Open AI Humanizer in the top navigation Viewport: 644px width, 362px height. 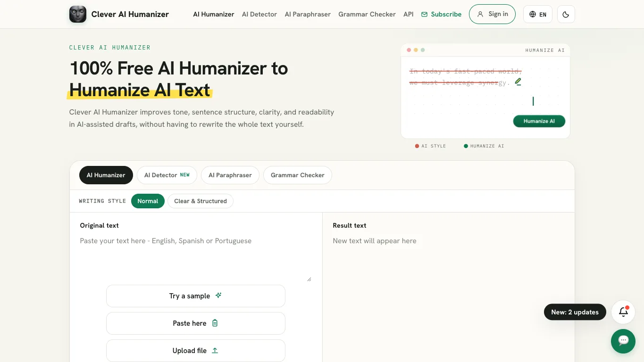214,14
